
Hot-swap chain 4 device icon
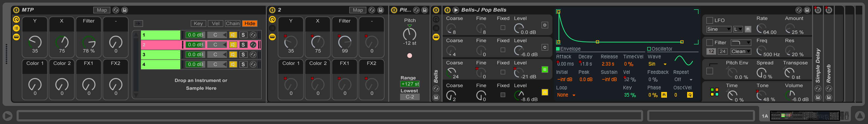[x=253, y=64]
